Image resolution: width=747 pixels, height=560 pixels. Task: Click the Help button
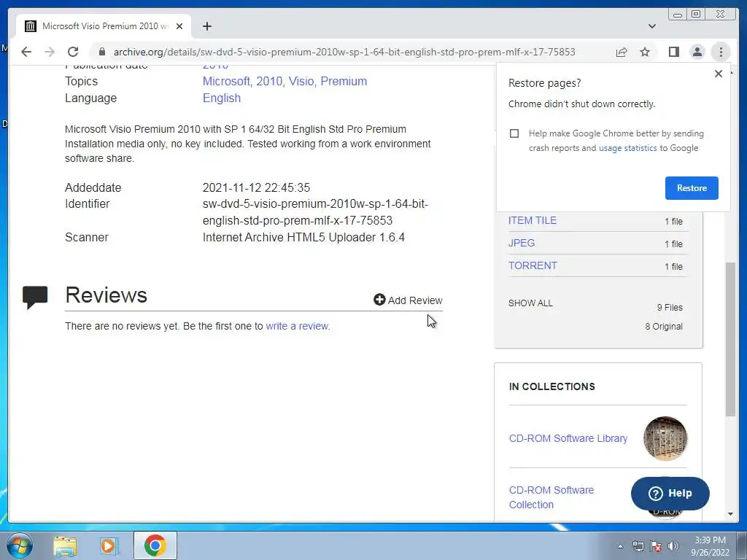670,494
